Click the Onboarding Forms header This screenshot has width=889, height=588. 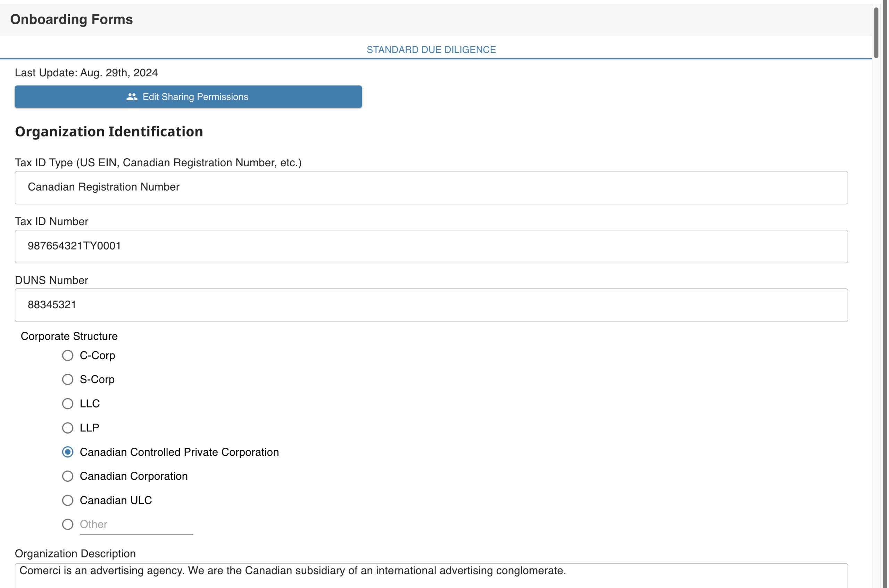[71, 19]
